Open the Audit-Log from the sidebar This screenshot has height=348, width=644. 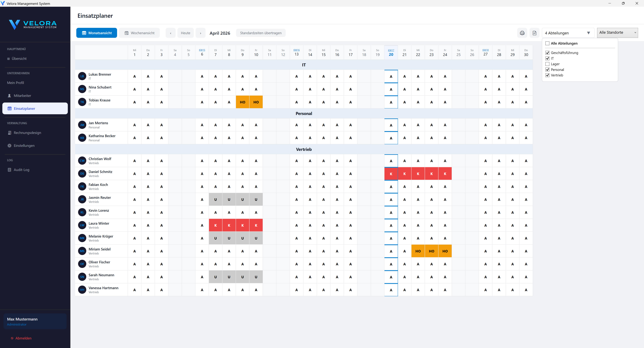coord(21,170)
